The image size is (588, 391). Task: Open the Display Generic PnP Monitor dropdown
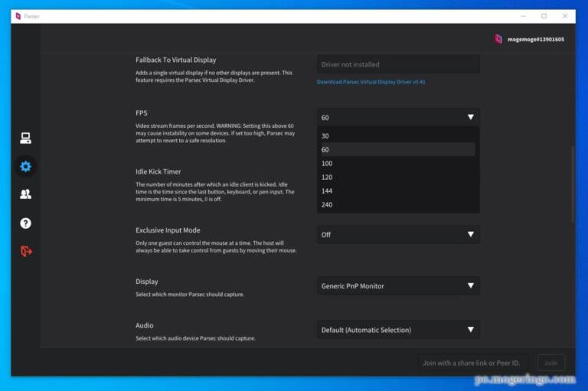(398, 286)
